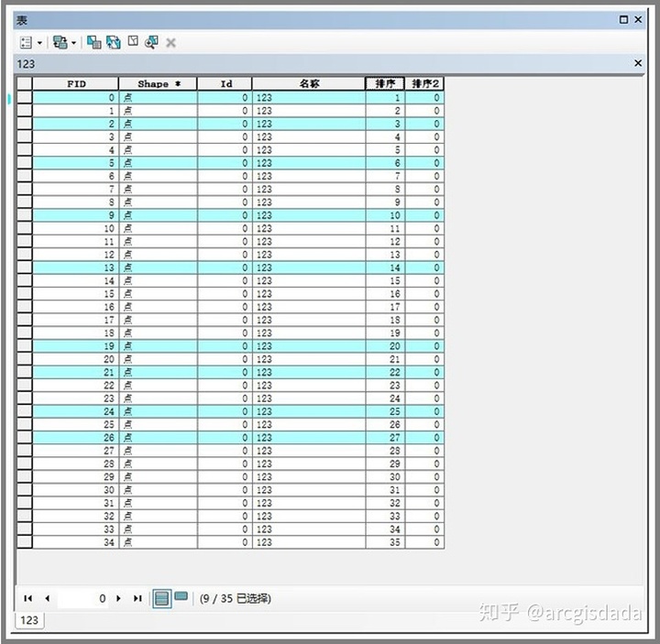Image resolution: width=660 pixels, height=644 pixels.
Task: Click the Zoom To Selected icon
Action: click(151, 42)
